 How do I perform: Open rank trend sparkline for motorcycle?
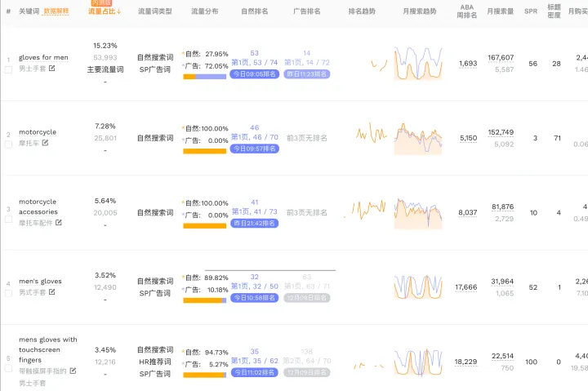click(371, 133)
